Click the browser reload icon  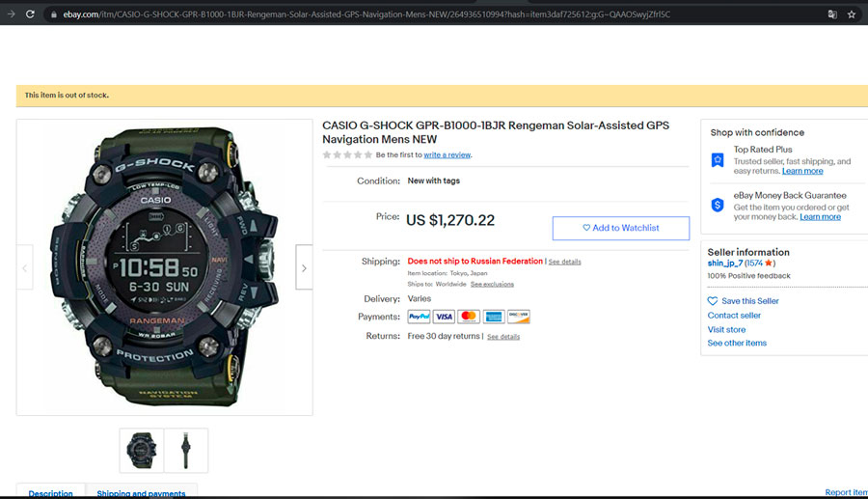pos(30,14)
